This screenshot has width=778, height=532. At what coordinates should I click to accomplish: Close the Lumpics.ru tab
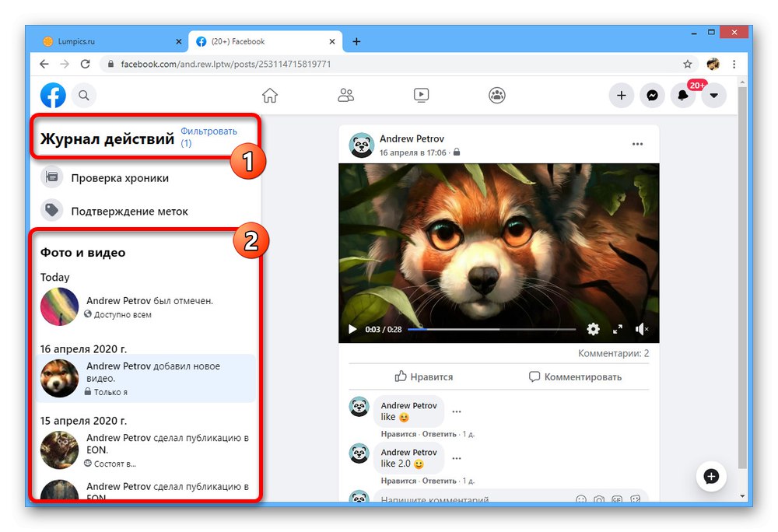click(x=179, y=42)
